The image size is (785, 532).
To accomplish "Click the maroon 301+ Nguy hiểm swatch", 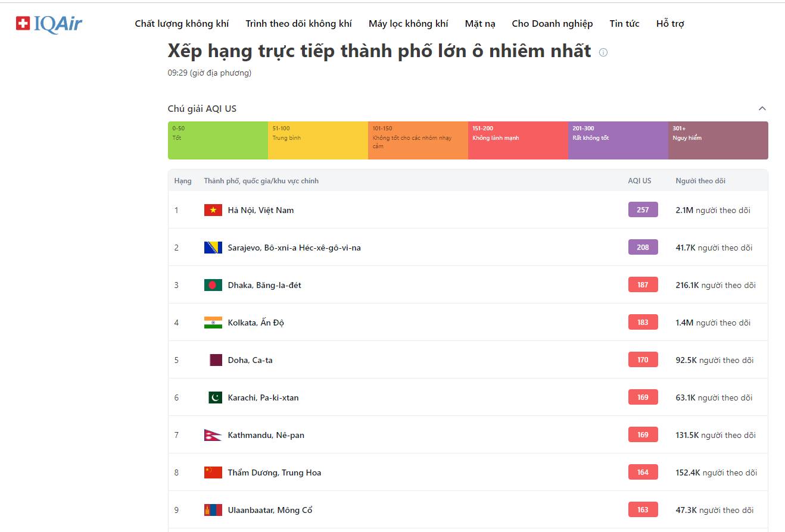I will click(x=718, y=140).
